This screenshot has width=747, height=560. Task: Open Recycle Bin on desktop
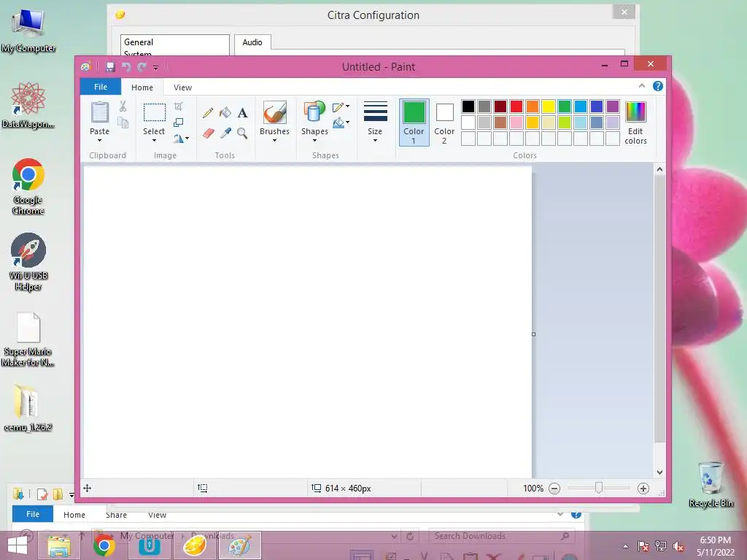click(711, 484)
